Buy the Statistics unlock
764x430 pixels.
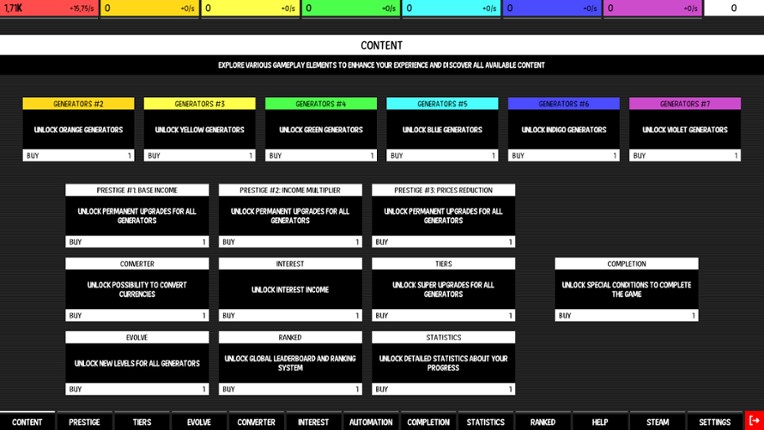[443, 389]
